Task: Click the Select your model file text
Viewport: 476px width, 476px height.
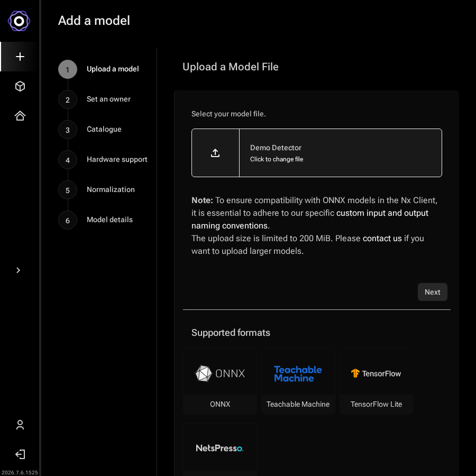Action: click(x=228, y=114)
